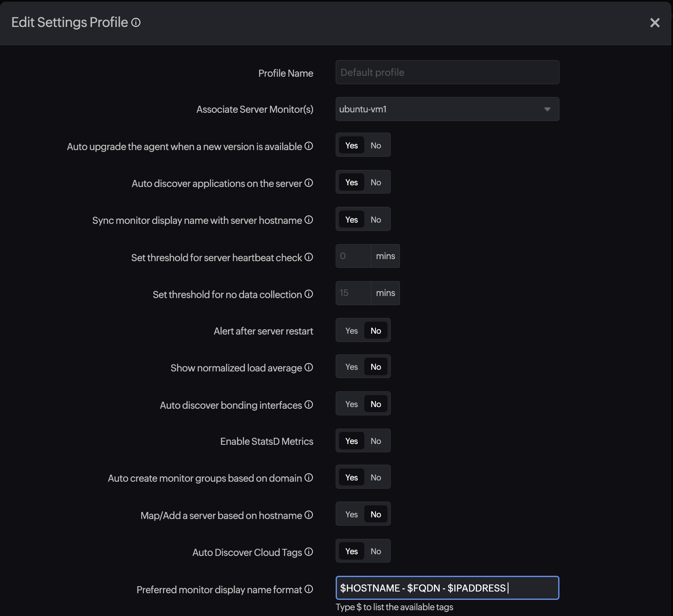Screen dimensions: 673x616
Task: Open the info tooltip for Edit Settings Profile
Action: point(136,23)
